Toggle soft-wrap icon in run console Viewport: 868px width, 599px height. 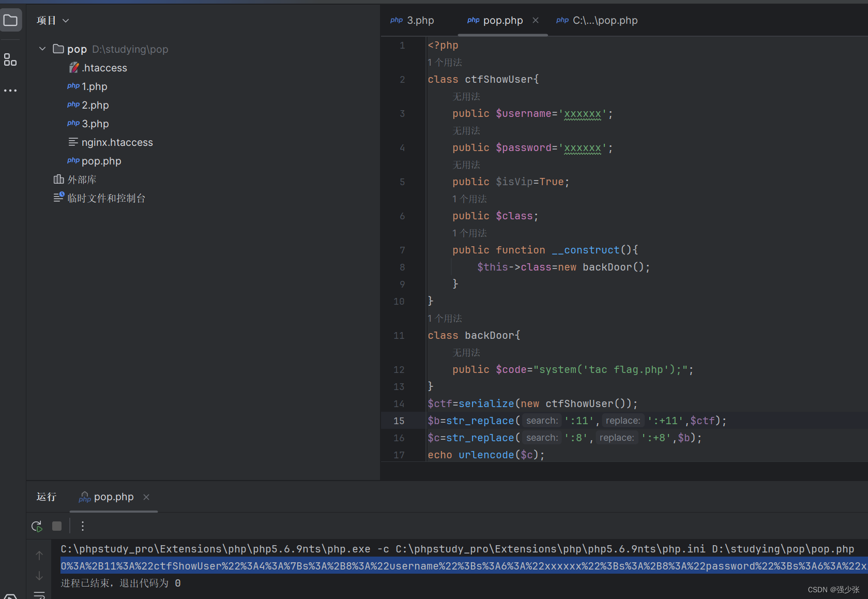tap(39, 595)
